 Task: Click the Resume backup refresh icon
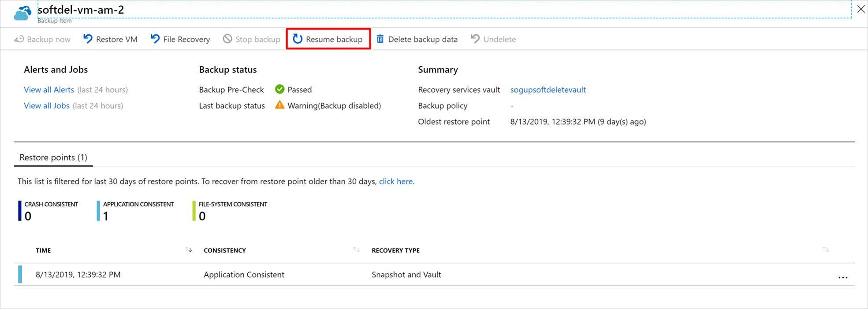pyautogui.click(x=298, y=39)
